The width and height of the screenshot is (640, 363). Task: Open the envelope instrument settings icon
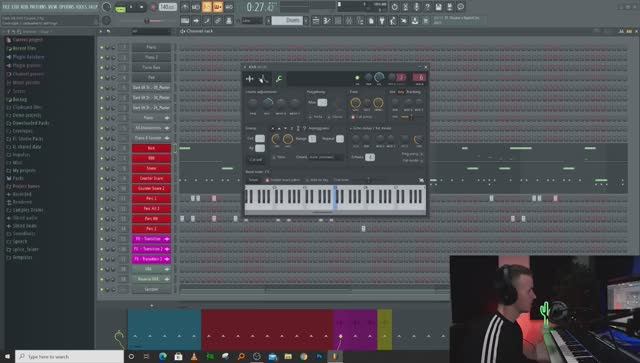[x=264, y=79]
